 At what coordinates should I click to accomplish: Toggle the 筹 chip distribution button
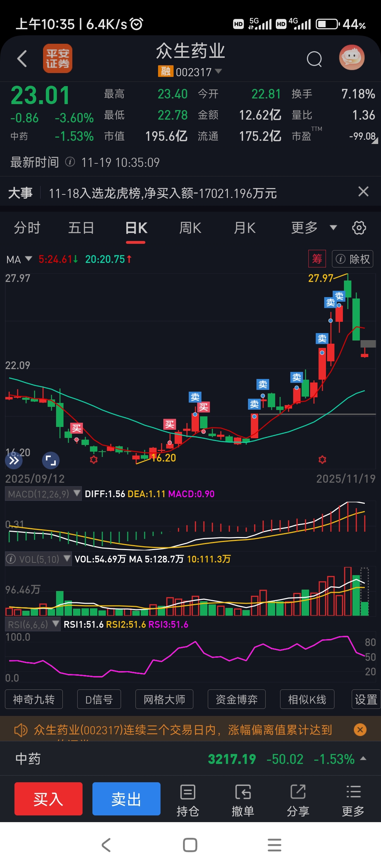pyautogui.click(x=317, y=259)
